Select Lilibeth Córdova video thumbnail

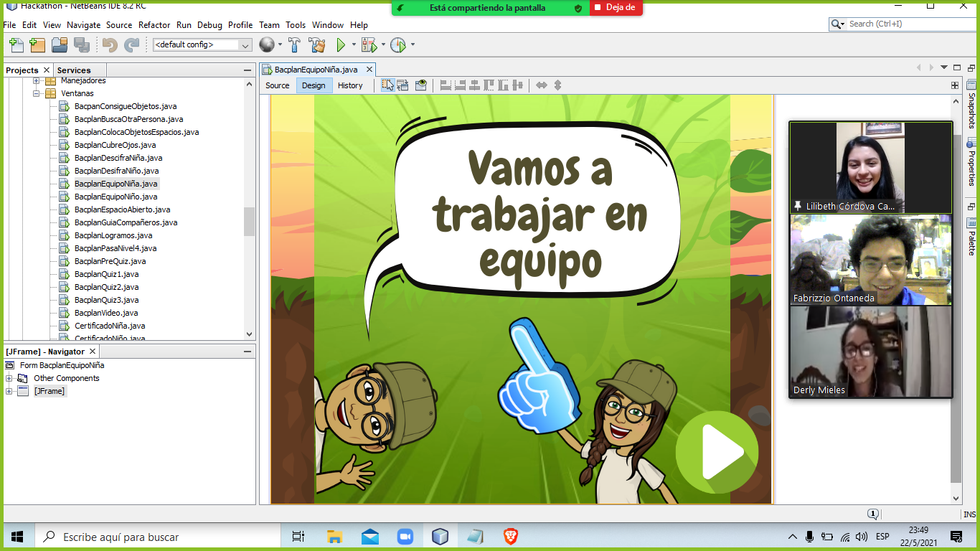pyautogui.click(x=870, y=167)
